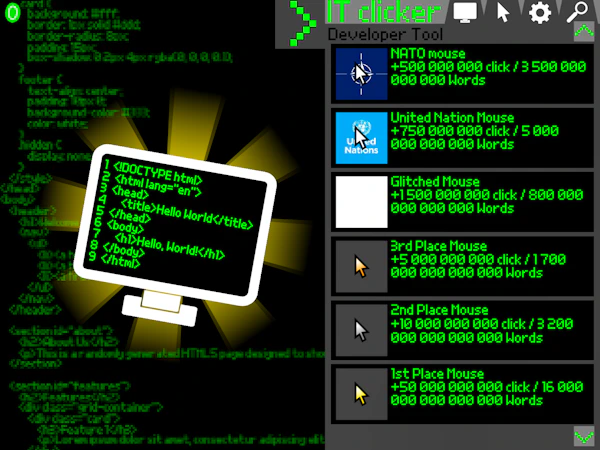Click the gold 1st Place Mouse cursor icon

(x=361, y=394)
